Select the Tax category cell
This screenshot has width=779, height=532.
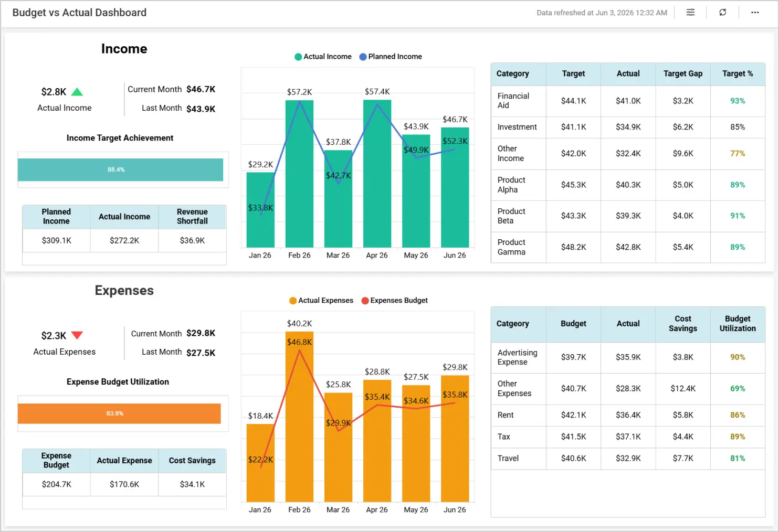tap(518, 437)
